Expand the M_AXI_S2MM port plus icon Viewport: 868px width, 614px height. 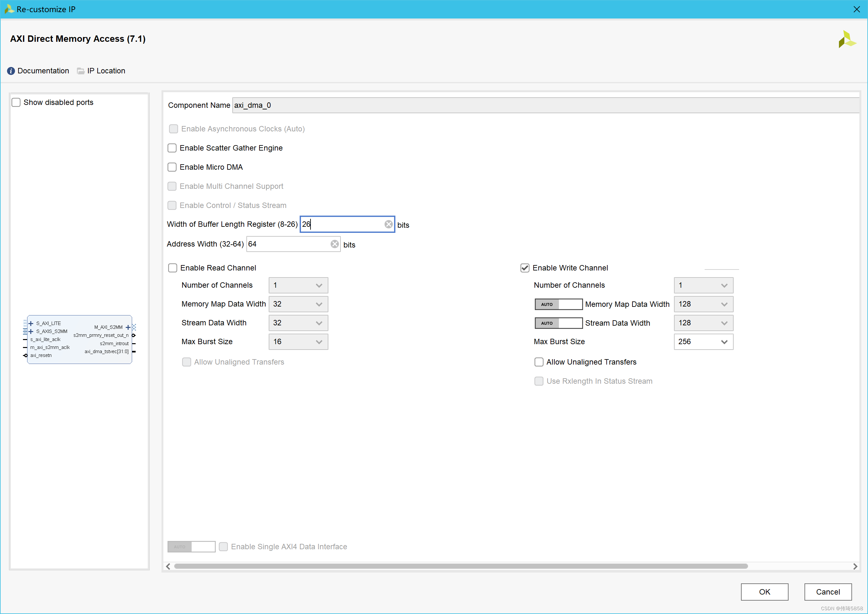128,328
